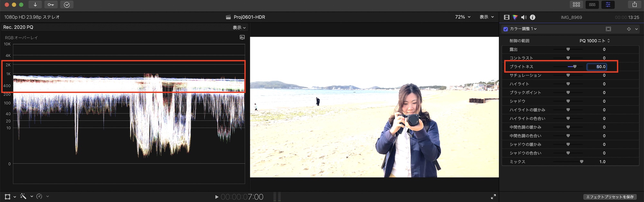The image size is (644, 202).
Task: Toggle the inspector panel sliders button
Action: [608, 5]
